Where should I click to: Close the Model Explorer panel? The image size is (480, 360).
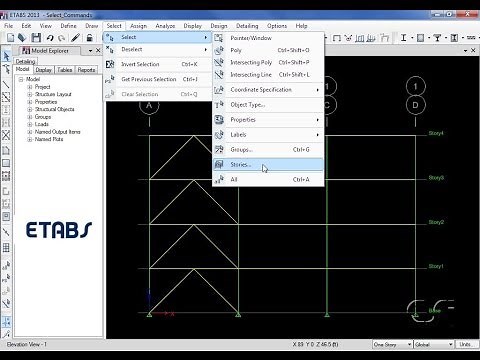(98, 51)
